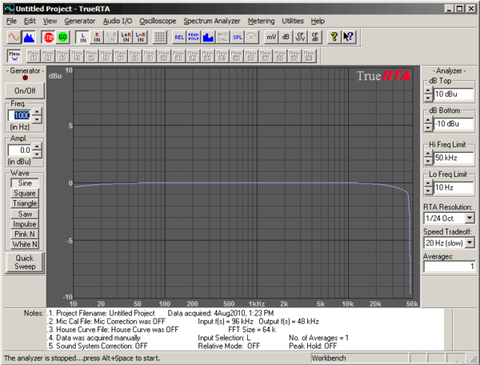Open the Spectrum Analyzer menu
The image size is (480, 365).
point(212,21)
